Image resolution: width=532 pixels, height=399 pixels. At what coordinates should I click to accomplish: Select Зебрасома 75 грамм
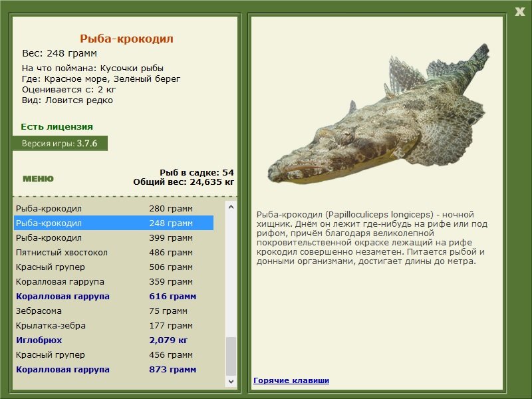[114, 311]
